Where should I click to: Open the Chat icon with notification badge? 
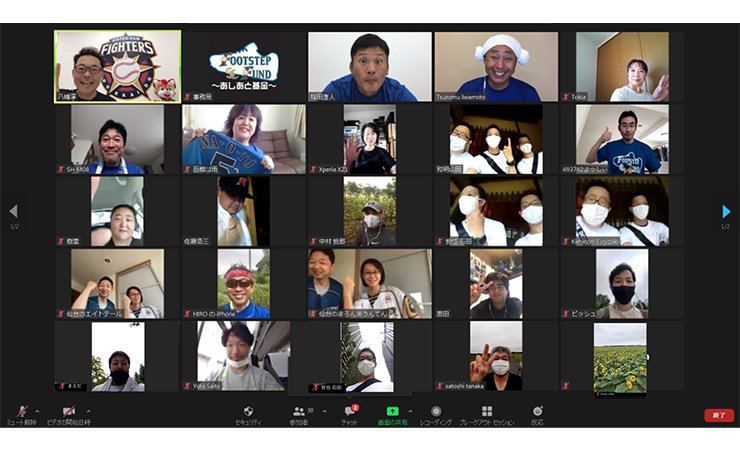click(350, 411)
